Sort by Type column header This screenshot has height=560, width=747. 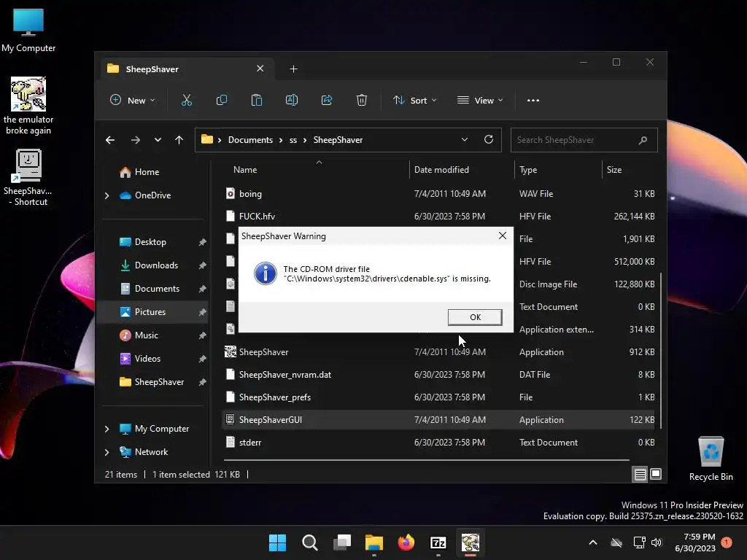point(558,170)
